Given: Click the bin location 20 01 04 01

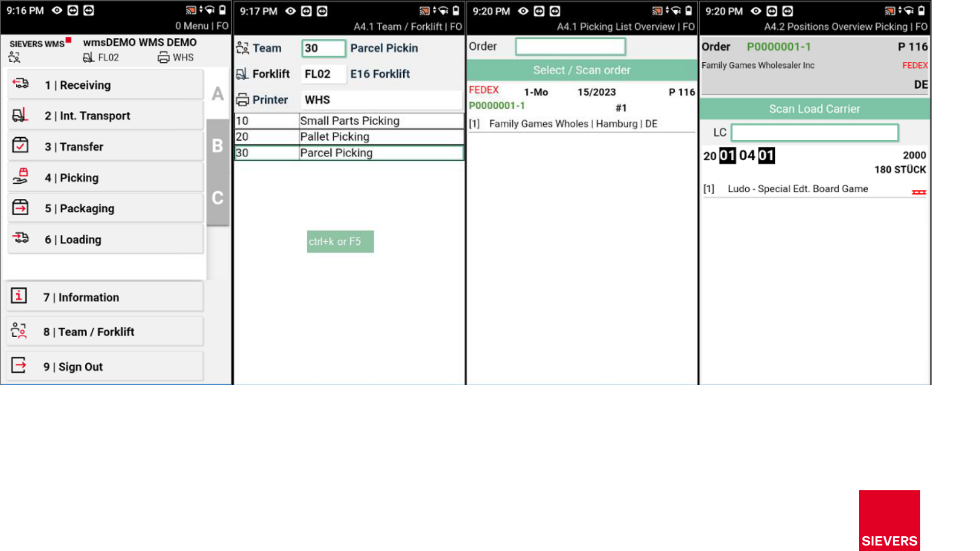Looking at the screenshot, I should (739, 156).
